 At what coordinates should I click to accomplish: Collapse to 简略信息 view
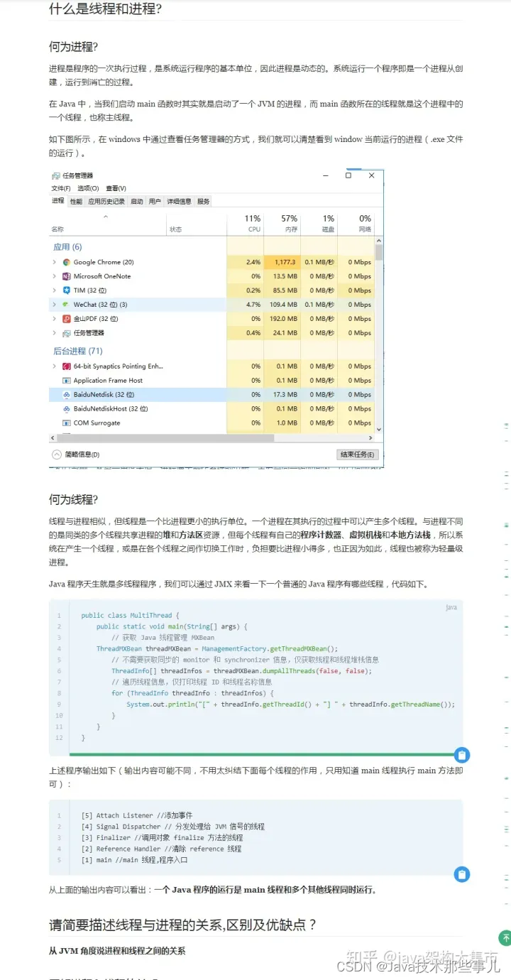pyautogui.click(x=76, y=454)
